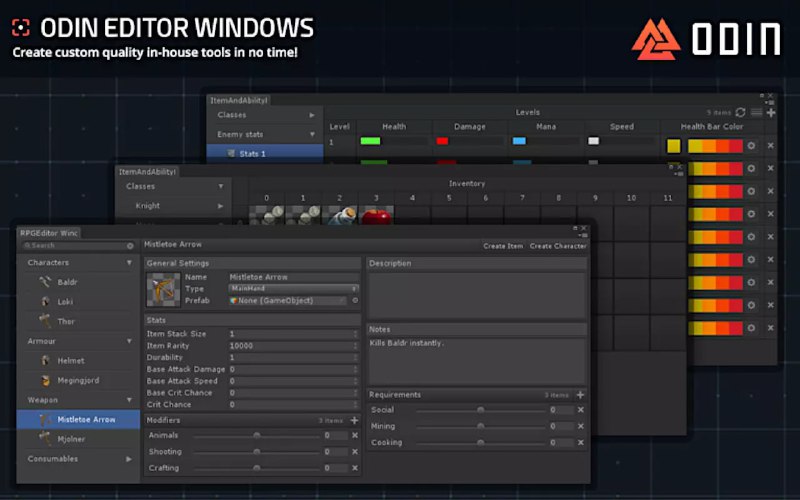This screenshot has width=800, height=500.
Task: Click Base Attack Speed value field
Action: tap(293, 381)
